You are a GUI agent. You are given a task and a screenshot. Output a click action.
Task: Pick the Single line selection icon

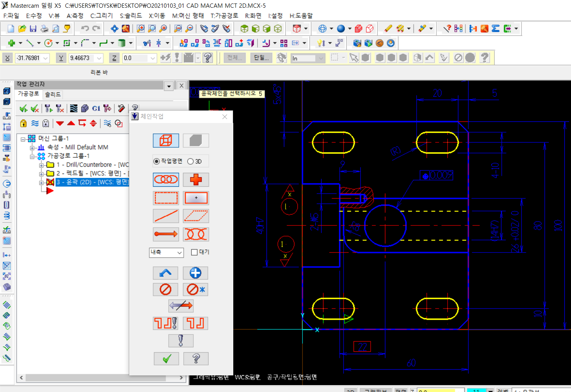tap(166, 216)
